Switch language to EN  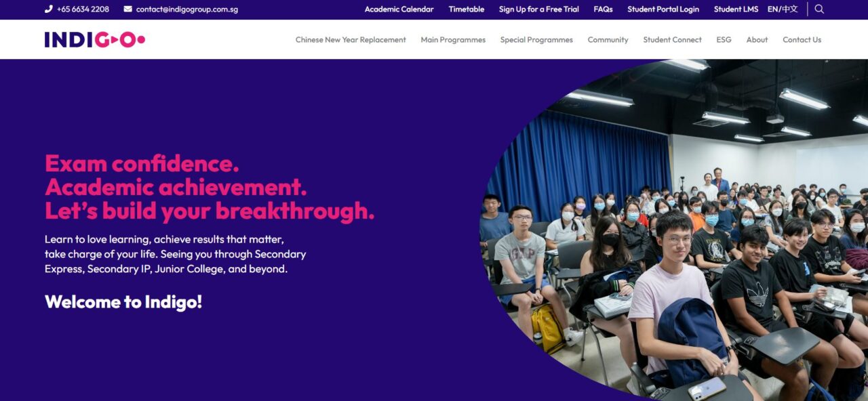pyautogui.click(x=773, y=9)
